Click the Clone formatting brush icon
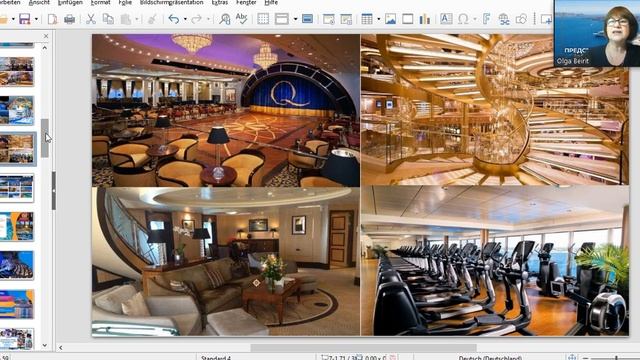Viewport: 640px width, 360px height. (x=152, y=19)
